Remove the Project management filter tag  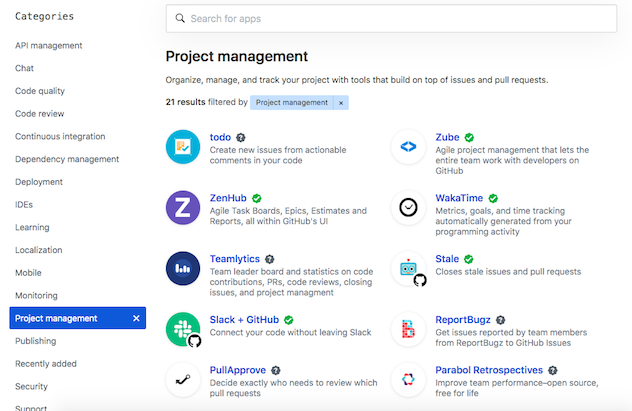pos(341,103)
